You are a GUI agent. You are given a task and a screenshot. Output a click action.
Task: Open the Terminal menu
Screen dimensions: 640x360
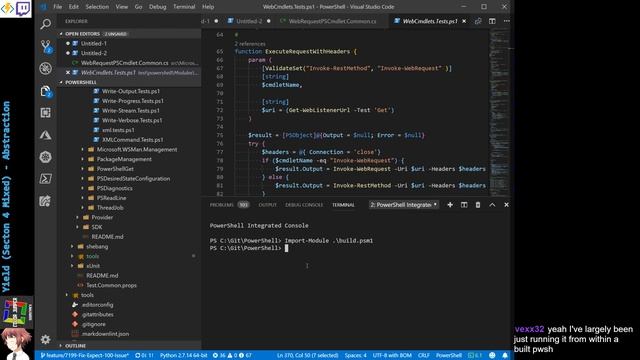pyautogui.click(x=184, y=7)
